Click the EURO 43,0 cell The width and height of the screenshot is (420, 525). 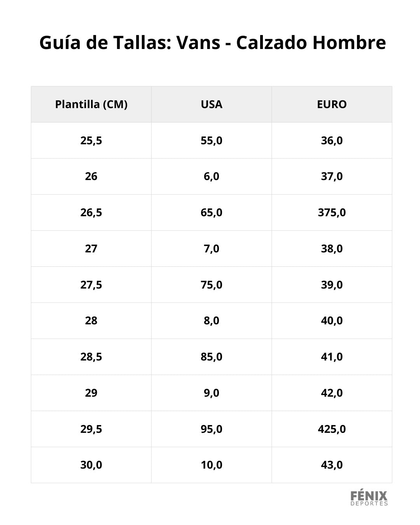click(x=332, y=465)
